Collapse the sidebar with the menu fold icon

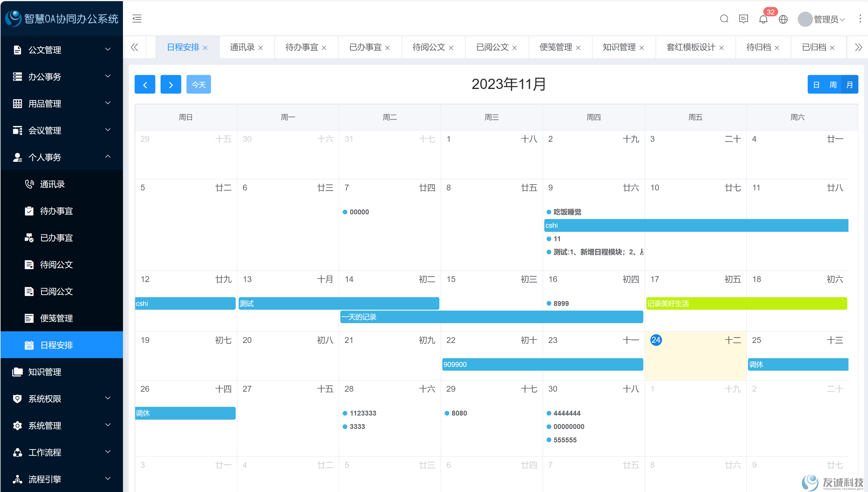click(x=137, y=19)
